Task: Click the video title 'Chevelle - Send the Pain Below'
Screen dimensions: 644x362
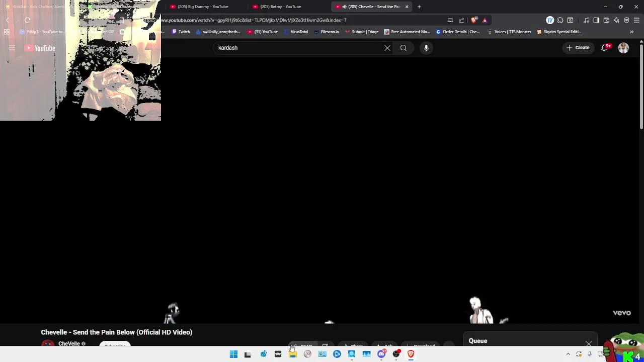Action: (117, 332)
